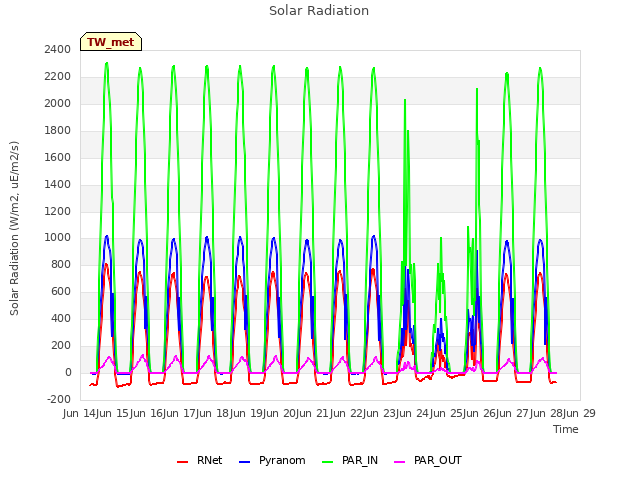Toggle the PAR_IN legend entry
This screenshot has height=480, width=640.
pyautogui.click(x=350, y=460)
